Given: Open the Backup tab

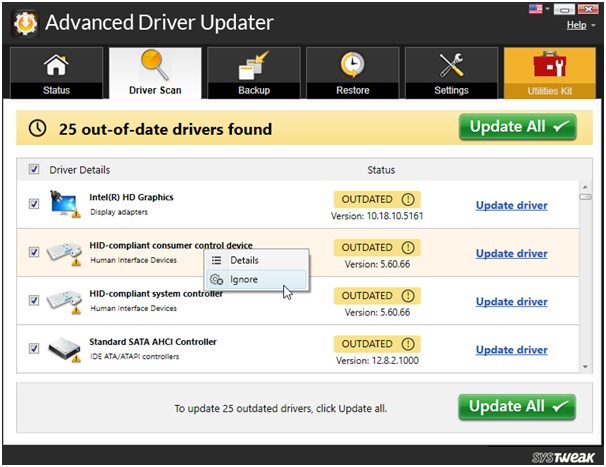Looking at the screenshot, I should click(254, 73).
